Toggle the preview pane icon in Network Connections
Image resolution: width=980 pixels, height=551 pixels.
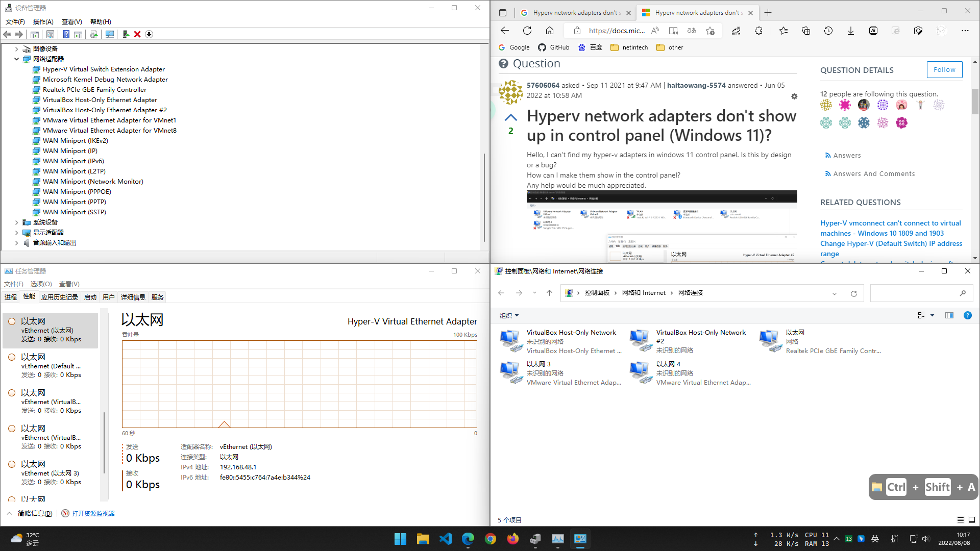(x=949, y=315)
